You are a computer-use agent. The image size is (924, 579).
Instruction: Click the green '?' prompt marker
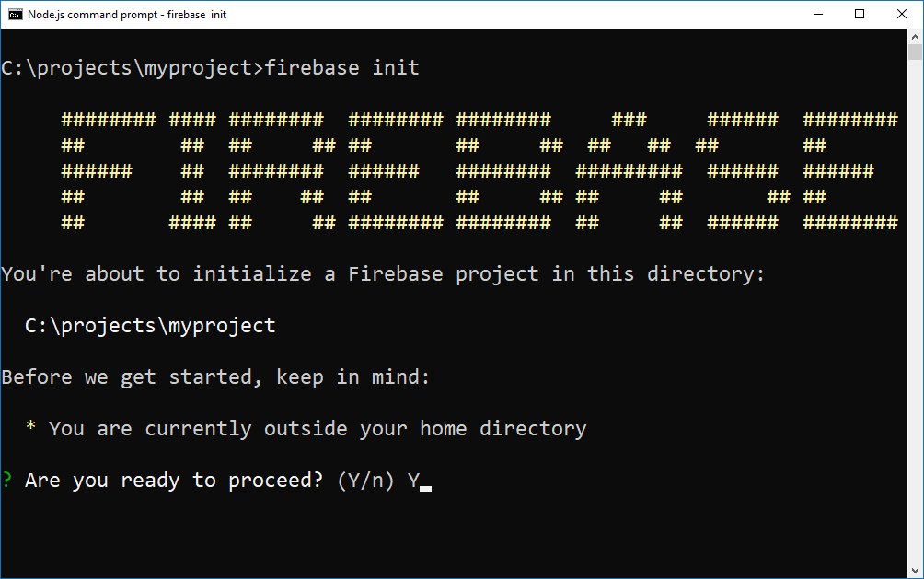pyautogui.click(x=5, y=480)
